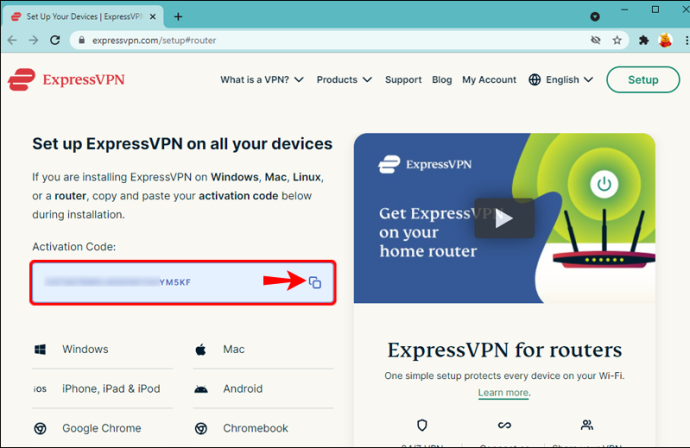Click the ExpressVPN logo in the header
This screenshot has width=690, height=448.
pos(66,80)
